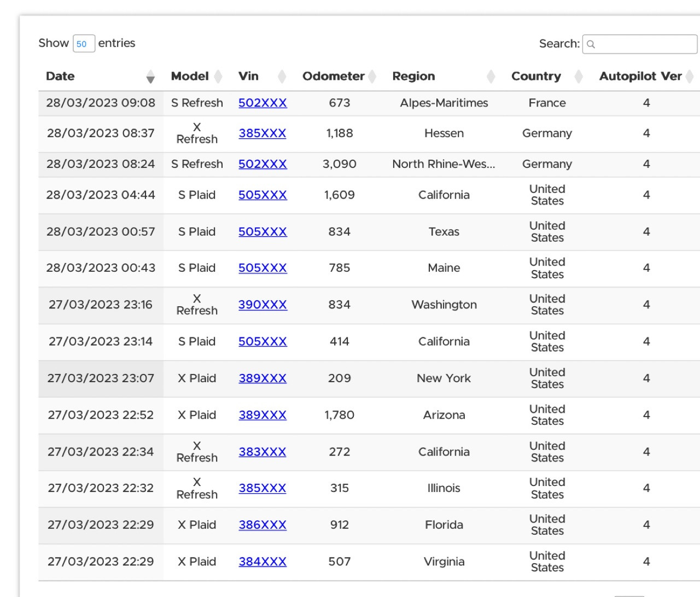Click S Refresh model in 09:08 row
The height and width of the screenshot is (597, 700).
click(x=197, y=103)
